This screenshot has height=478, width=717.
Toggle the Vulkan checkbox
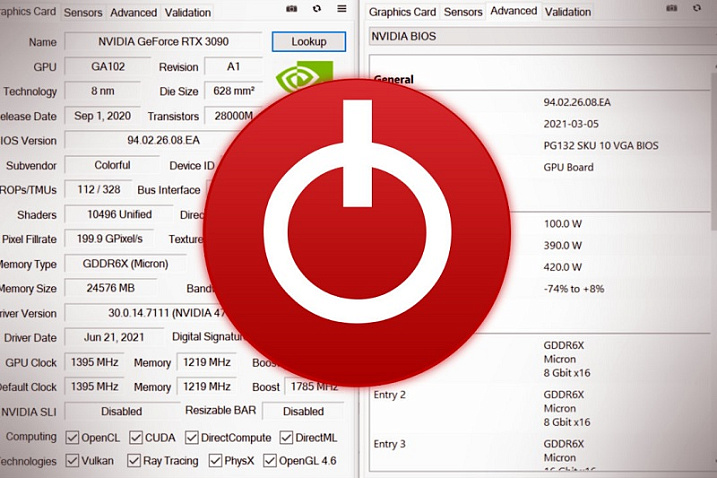tap(72, 460)
